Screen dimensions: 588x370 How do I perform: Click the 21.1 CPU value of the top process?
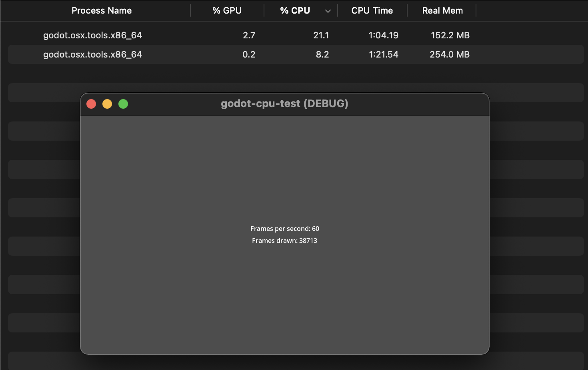click(322, 35)
